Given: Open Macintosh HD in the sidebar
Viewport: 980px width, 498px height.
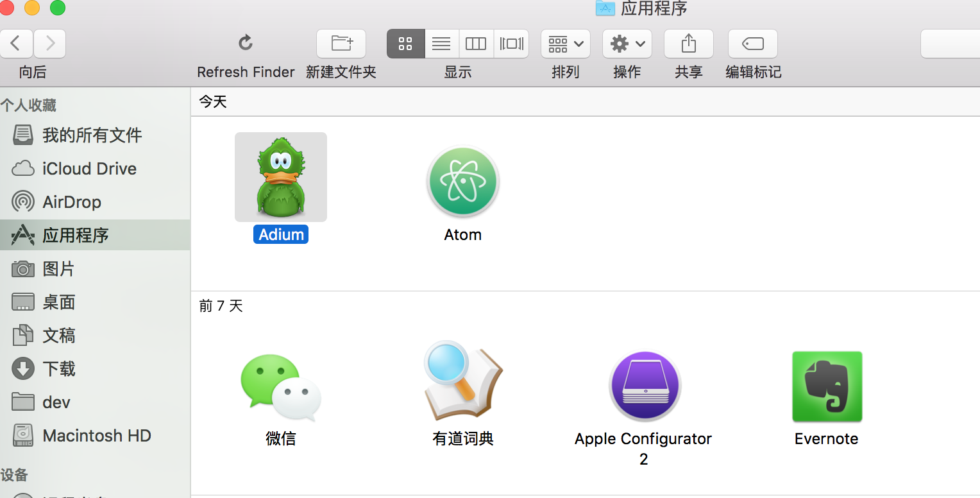Looking at the screenshot, I should [95, 436].
